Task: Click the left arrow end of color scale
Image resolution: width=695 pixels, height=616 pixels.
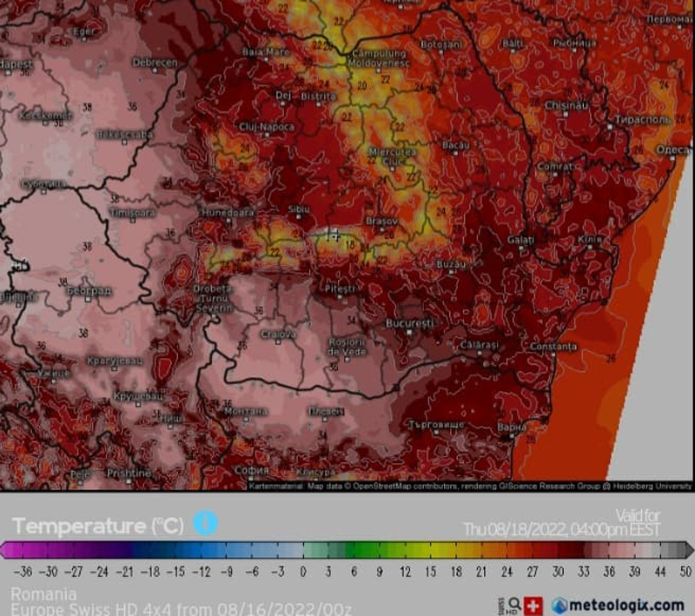Action: [6, 549]
